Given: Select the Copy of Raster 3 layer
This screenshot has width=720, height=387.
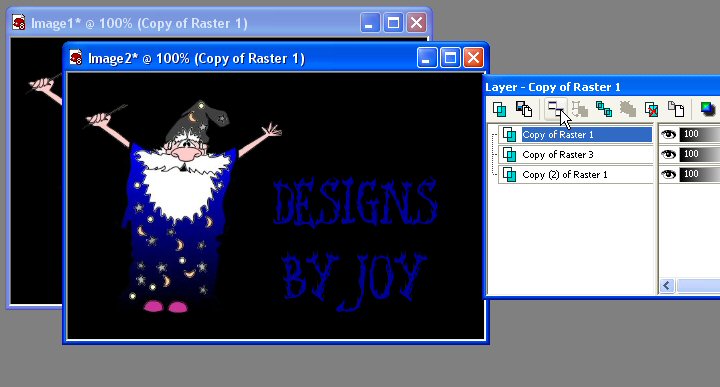Looking at the screenshot, I should [576, 155].
